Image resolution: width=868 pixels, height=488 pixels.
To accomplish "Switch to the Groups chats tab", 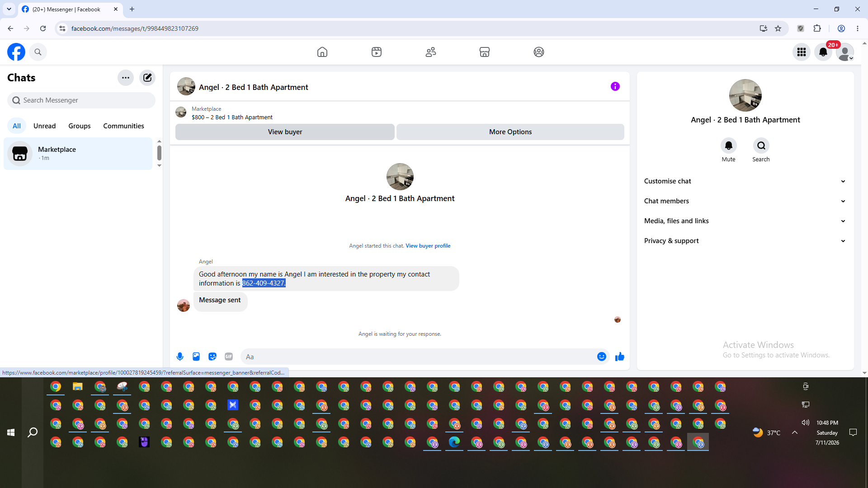I will click(x=80, y=126).
